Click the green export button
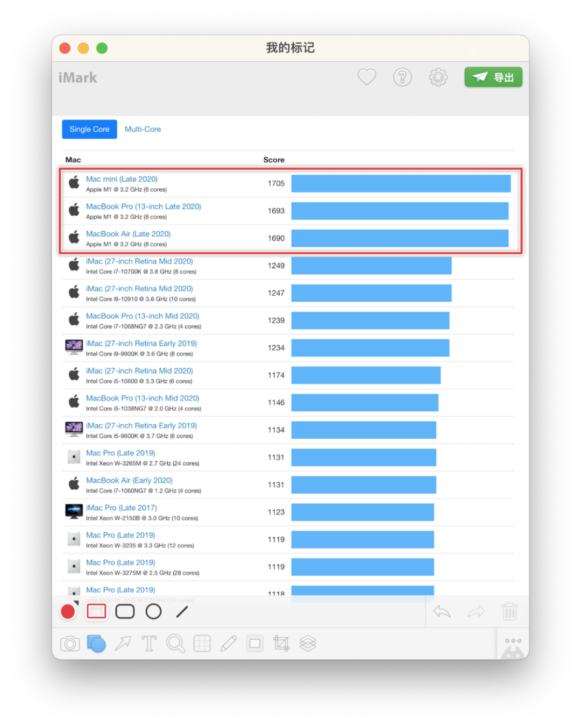This screenshot has height=728, width=581. (493, 77)
